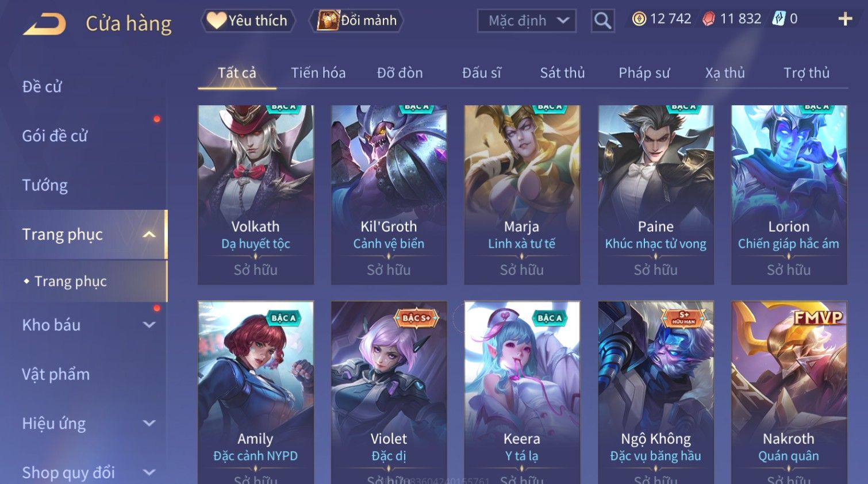The height and width of the screenshot is (484, 868).
Task: Switch to the Sát thủ tab
Action: (x=562, y=73)
